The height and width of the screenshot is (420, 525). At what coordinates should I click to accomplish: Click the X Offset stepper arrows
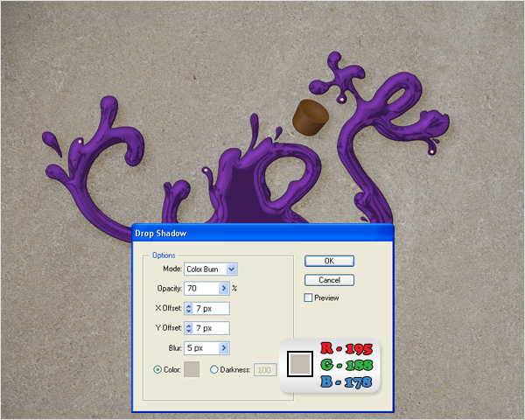(x=189, y=309)
